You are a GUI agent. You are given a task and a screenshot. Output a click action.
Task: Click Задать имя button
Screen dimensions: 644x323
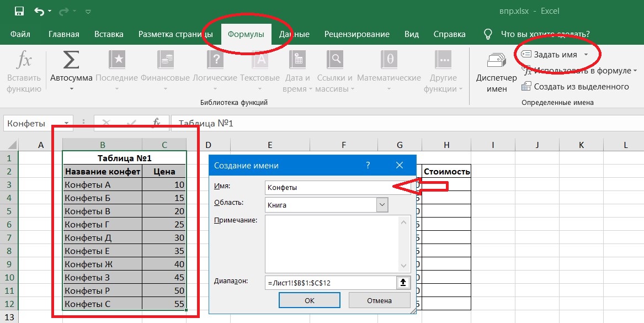click(549, 55)
